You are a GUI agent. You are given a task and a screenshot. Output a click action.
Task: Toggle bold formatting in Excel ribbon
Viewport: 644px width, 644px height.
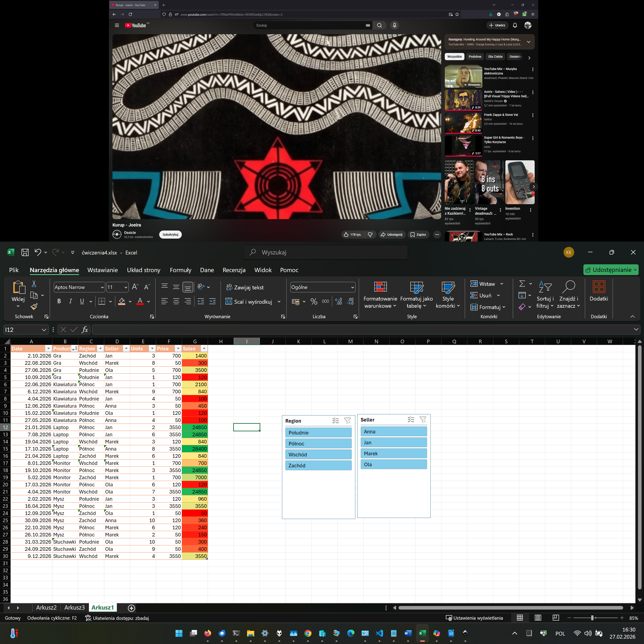pos(59,301)
